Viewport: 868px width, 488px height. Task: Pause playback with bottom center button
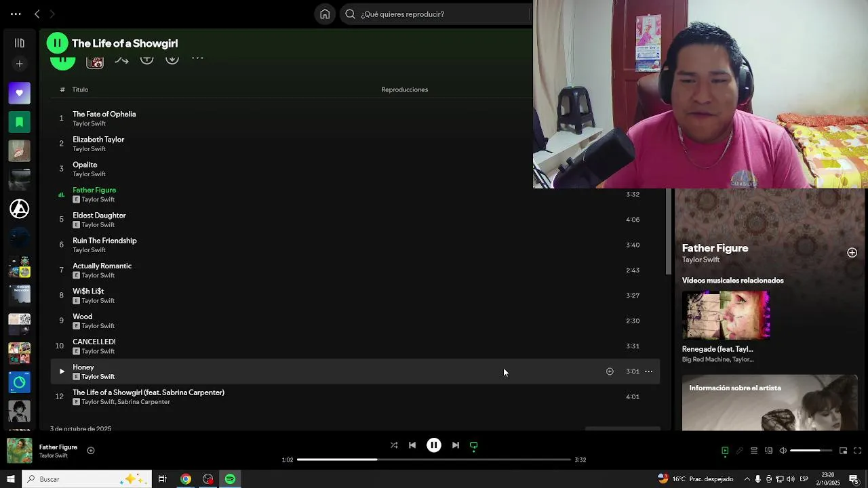434,445
